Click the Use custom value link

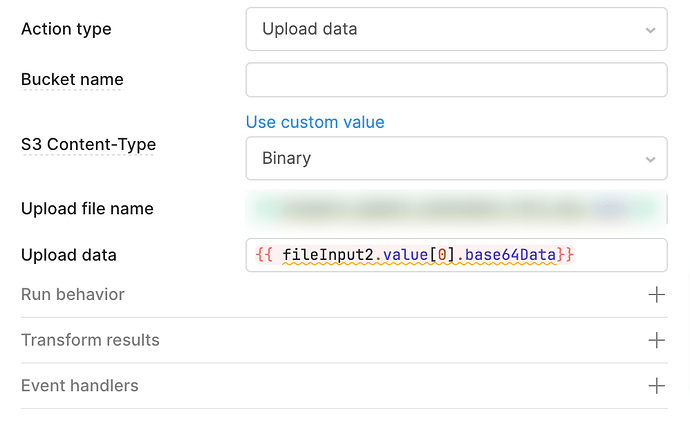coord(315,122)
